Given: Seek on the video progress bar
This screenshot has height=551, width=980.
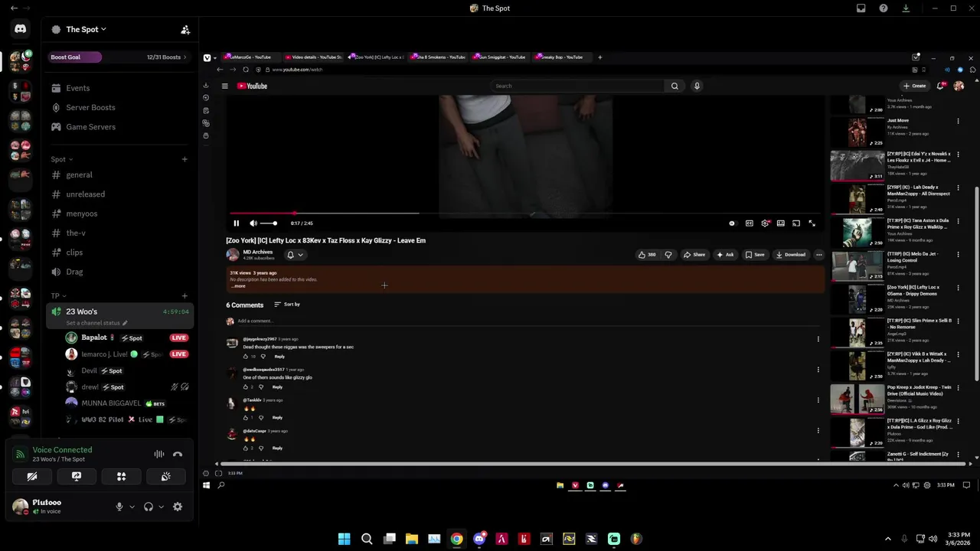Looking at the screenshot, I should coord(525,214).
